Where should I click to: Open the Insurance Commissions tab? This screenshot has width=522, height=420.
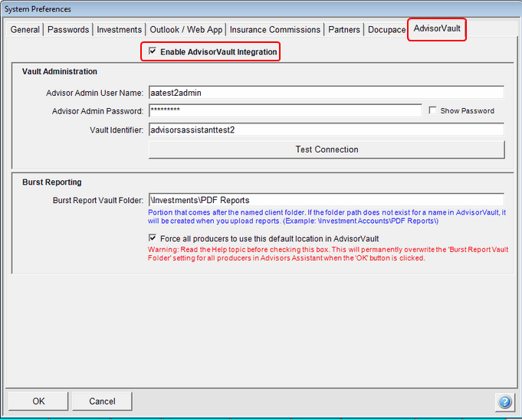pos(275,30)
